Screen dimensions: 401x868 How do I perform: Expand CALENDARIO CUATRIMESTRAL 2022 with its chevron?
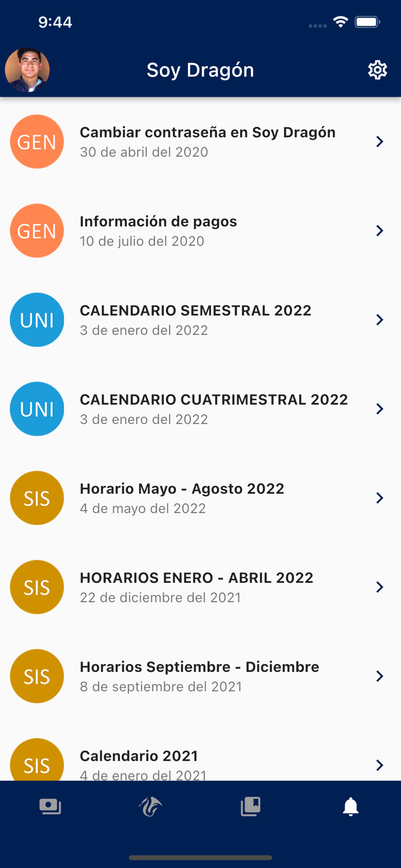380,409
